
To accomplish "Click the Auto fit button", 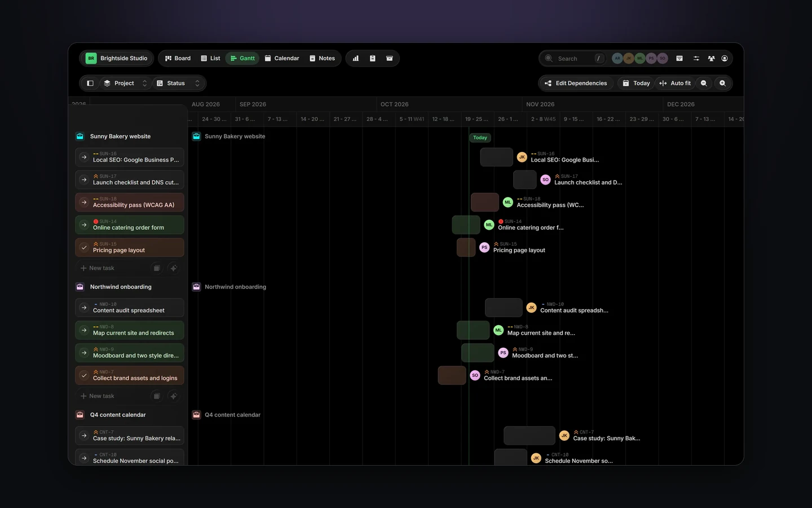I will tap(675, 83).
